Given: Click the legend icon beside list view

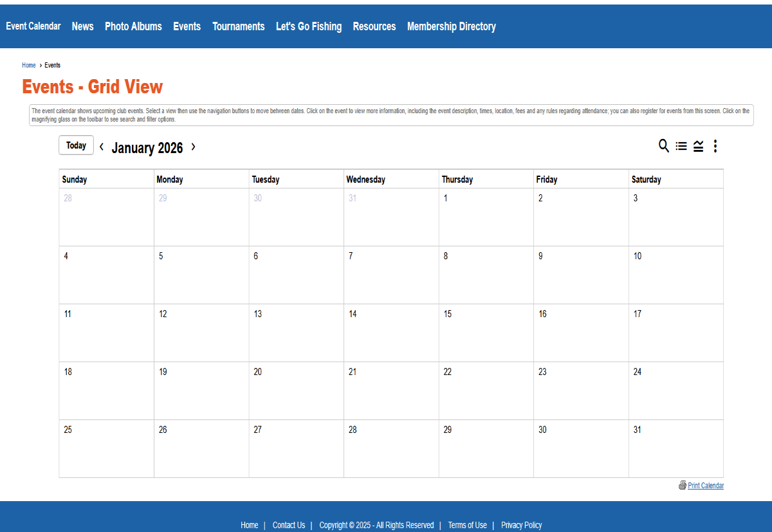Looking at the screenshot, I should click(x=698, y=146).
